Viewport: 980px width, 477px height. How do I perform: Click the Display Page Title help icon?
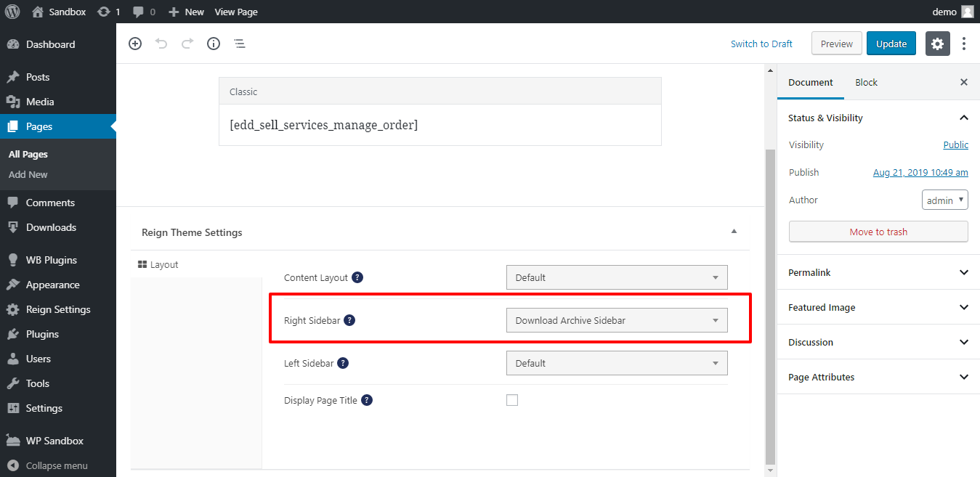(x=367, y=400)
